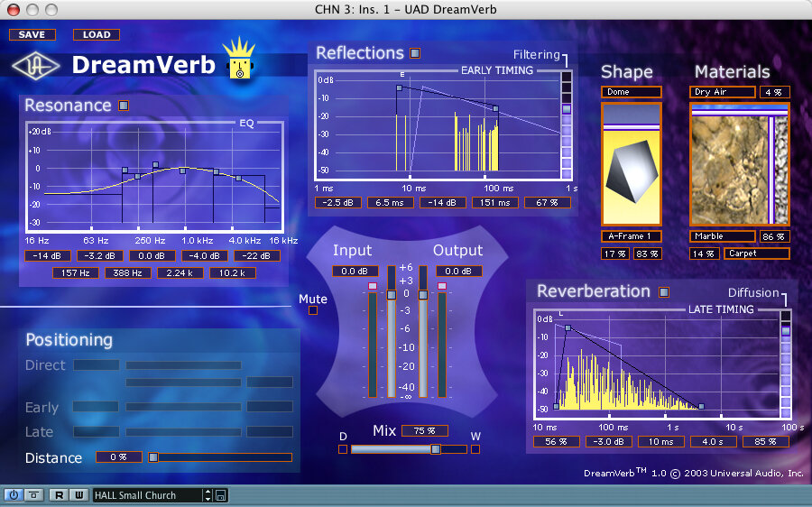Screen dimensions: 812x507
Task: Click the input clip indicator LED
Action: point(373,286)
